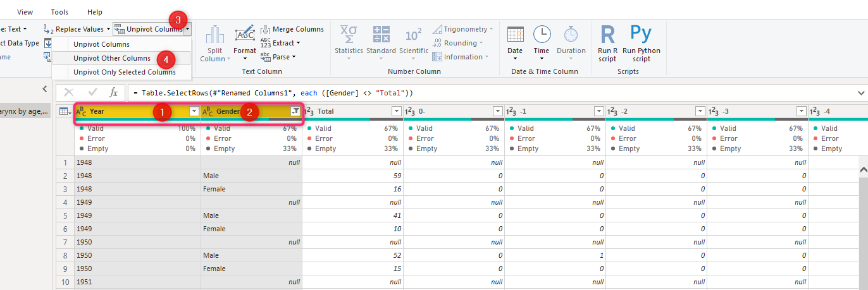Open the Year column filter dropdown
Viewport: 868px width, 290px height.
click(x=194, y=111)
